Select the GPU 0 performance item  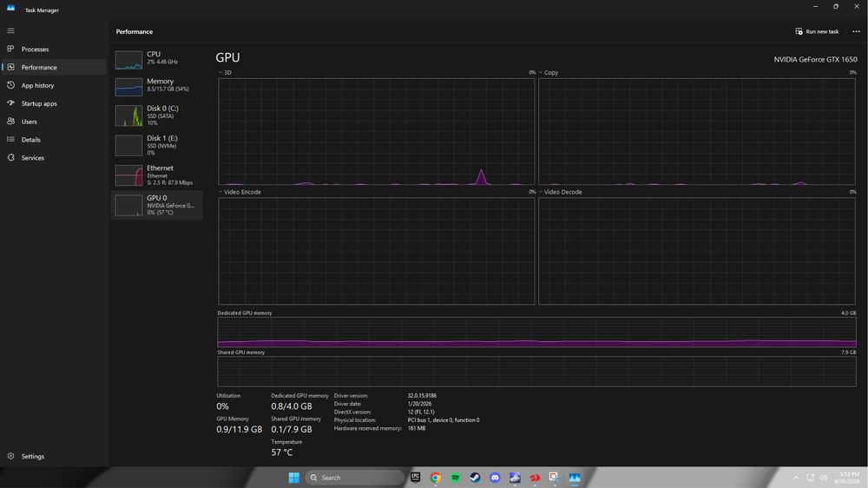[157, 205]
